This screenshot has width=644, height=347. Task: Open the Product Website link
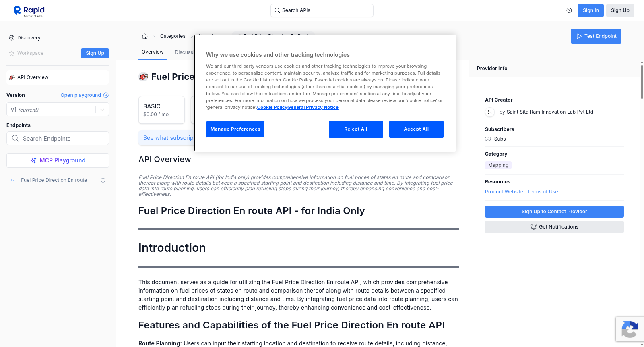[x=504, y=192]
